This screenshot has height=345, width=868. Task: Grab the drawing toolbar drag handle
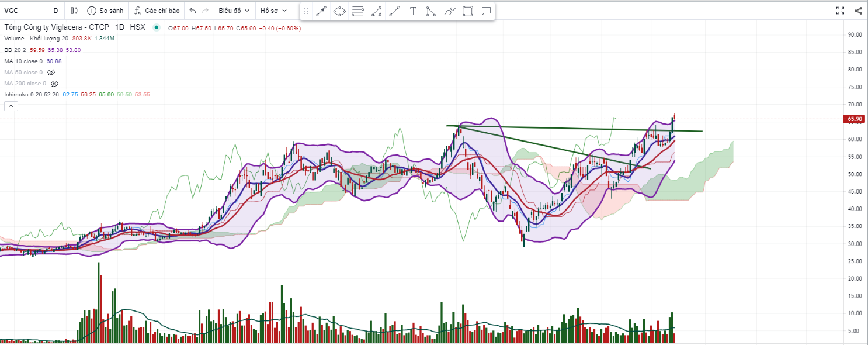(x=305, y=11)
